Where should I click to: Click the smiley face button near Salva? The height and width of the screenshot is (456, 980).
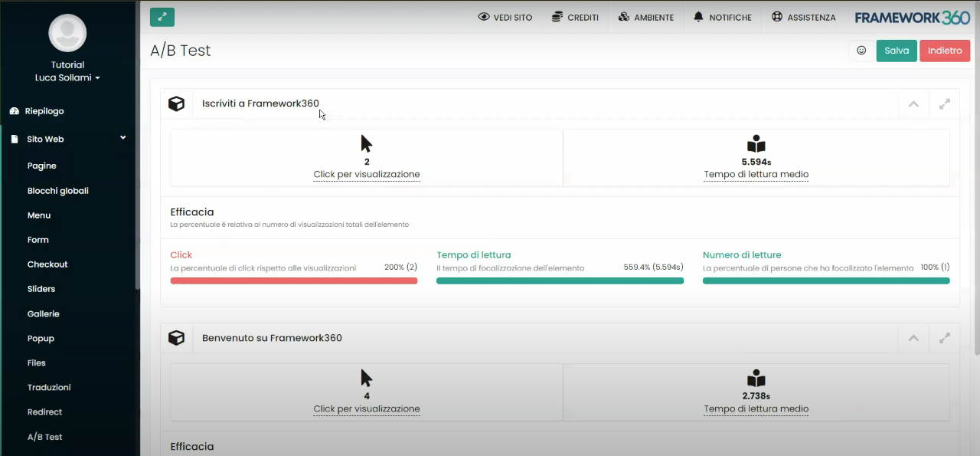pos(861,51)
